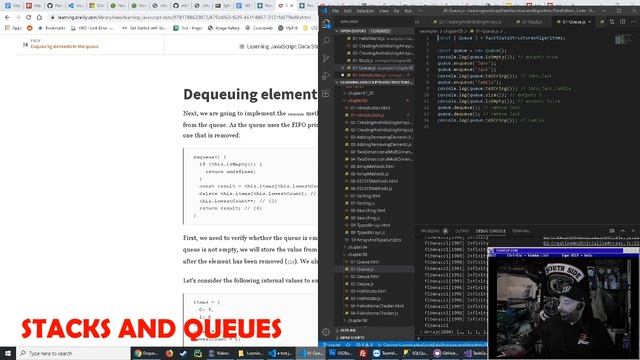
Task: Open Photoshop from the taskbar
Action: click(341, 353)
